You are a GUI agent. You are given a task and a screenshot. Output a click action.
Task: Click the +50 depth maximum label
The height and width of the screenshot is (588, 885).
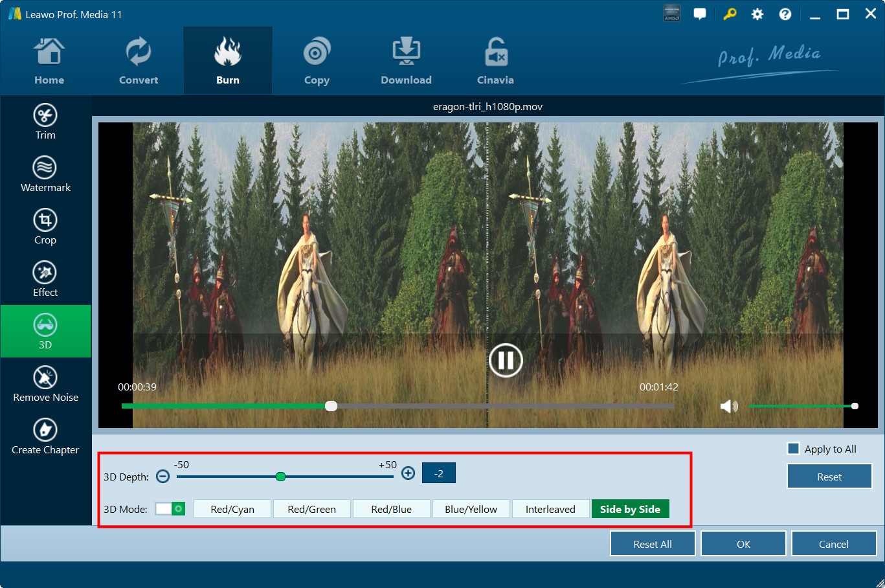[388, 464]
